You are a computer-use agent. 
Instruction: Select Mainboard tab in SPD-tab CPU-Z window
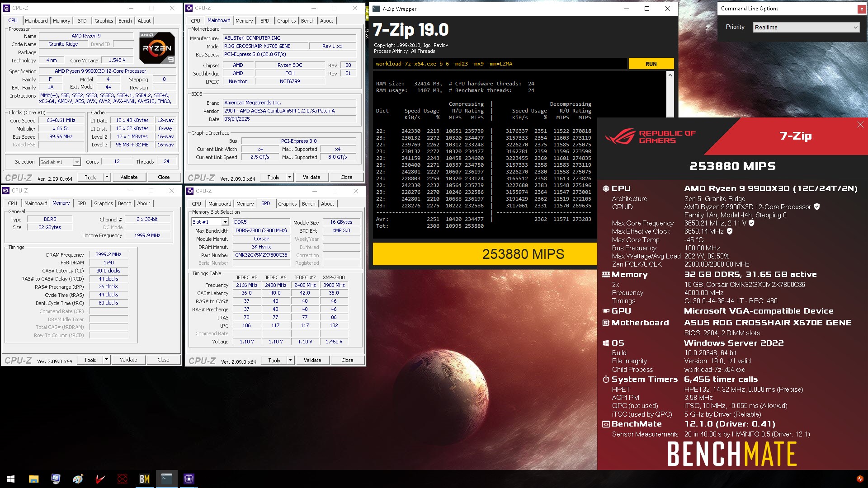pyautogui.click(x=220, y=204)
